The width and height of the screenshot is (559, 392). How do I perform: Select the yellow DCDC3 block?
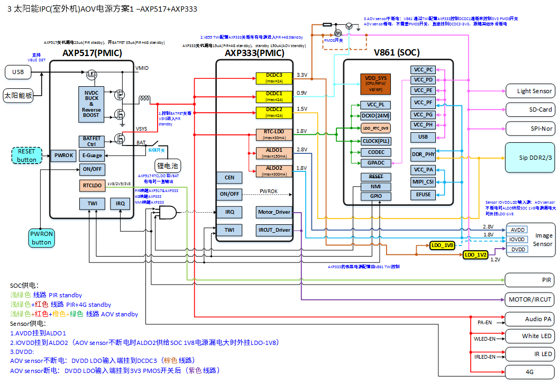(274, 78)
